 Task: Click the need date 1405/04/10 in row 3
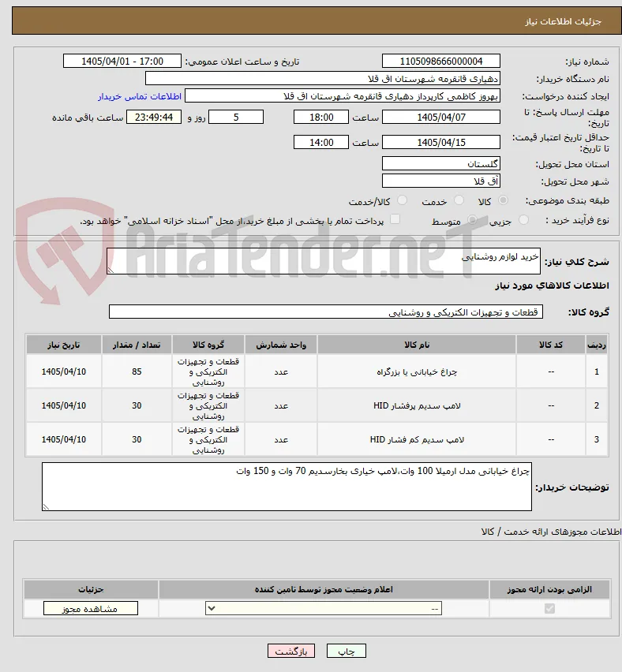click(63, 439)
